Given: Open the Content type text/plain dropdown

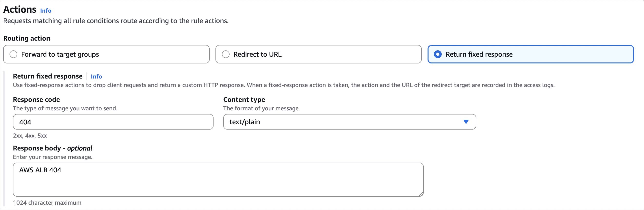Looking at the screenshot, I should click(349, 122).
